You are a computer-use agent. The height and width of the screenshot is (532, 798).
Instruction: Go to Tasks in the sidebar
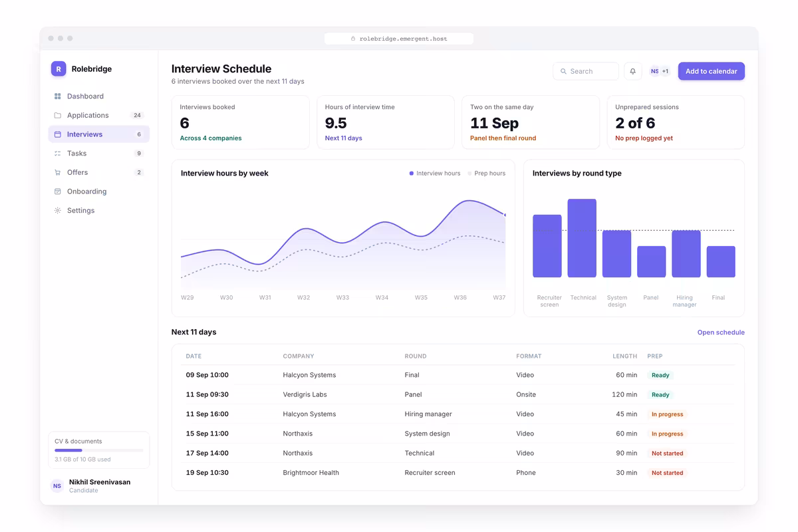[x=98, y=154]
